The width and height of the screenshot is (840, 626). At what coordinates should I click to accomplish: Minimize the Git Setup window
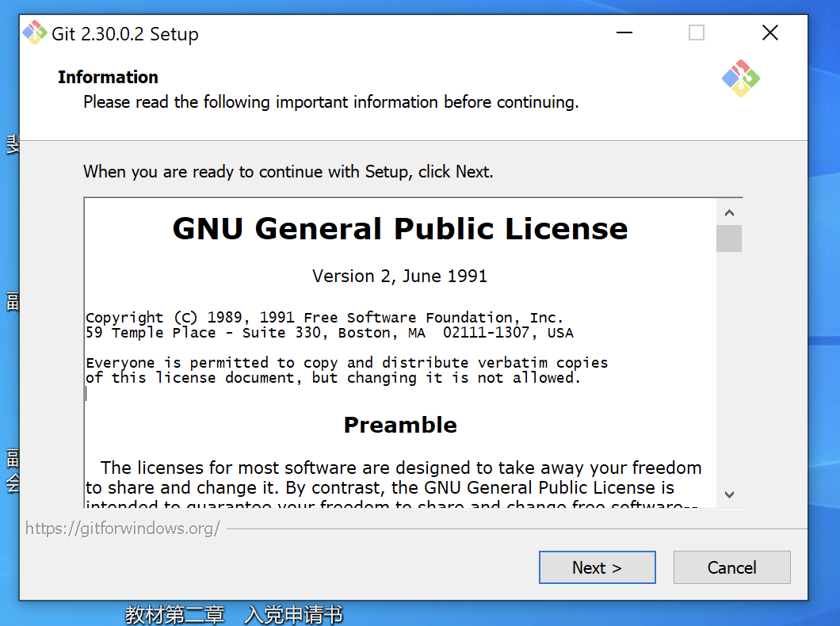point(624,32)
